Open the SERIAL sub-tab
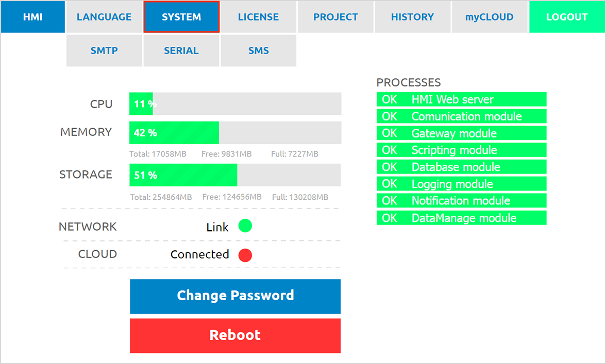This screenshot has width=606, height=364. (181, 50)
